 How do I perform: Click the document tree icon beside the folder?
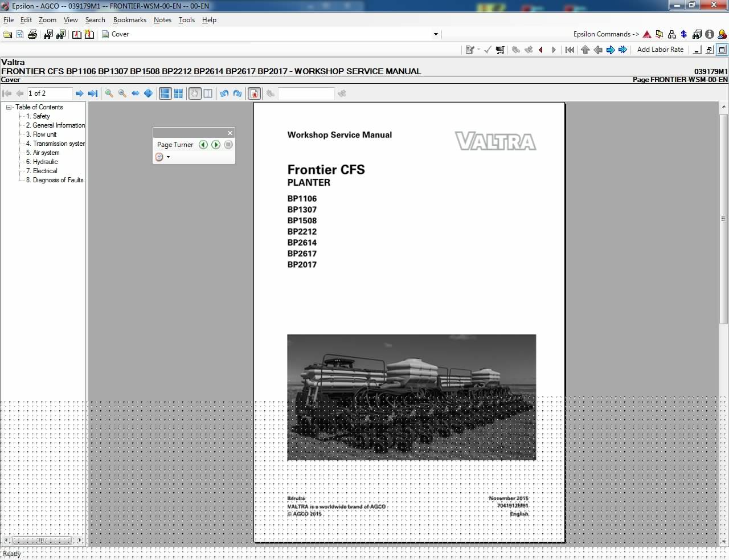pyautogui.click(x=20, y=34)
